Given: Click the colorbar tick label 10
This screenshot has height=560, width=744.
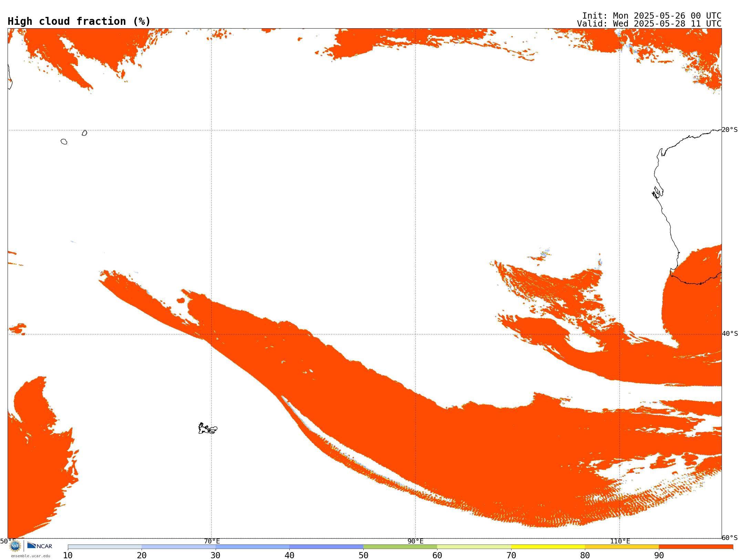Looking at the screenshot, I should 68,555.
